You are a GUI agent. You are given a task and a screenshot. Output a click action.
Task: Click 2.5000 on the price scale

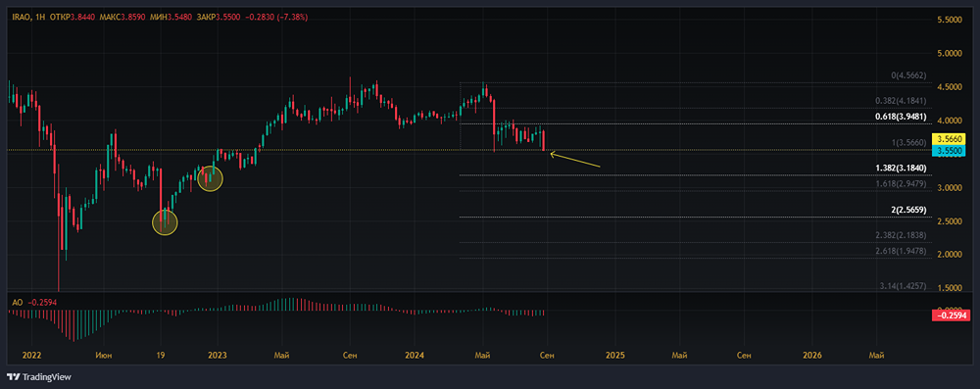click(950, 221)
